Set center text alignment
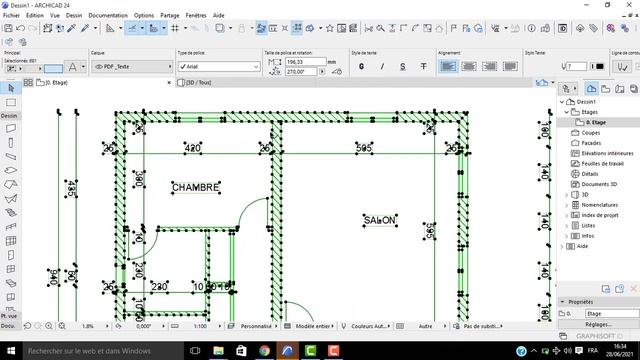This screenshot has width=640, height=360. coord(469,66)
